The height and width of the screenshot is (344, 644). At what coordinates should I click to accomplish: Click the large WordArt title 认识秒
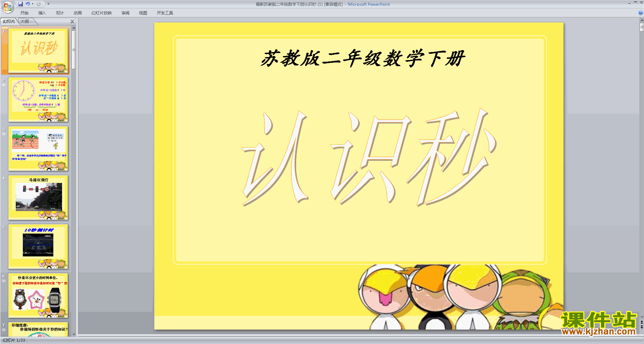click(369, 157)
